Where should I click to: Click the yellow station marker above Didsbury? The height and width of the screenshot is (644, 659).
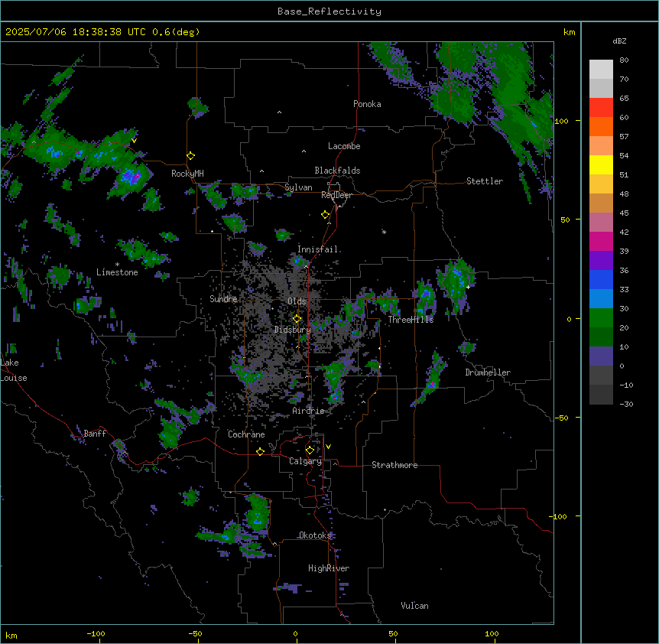pyautogui.click(x=297, y=319)
